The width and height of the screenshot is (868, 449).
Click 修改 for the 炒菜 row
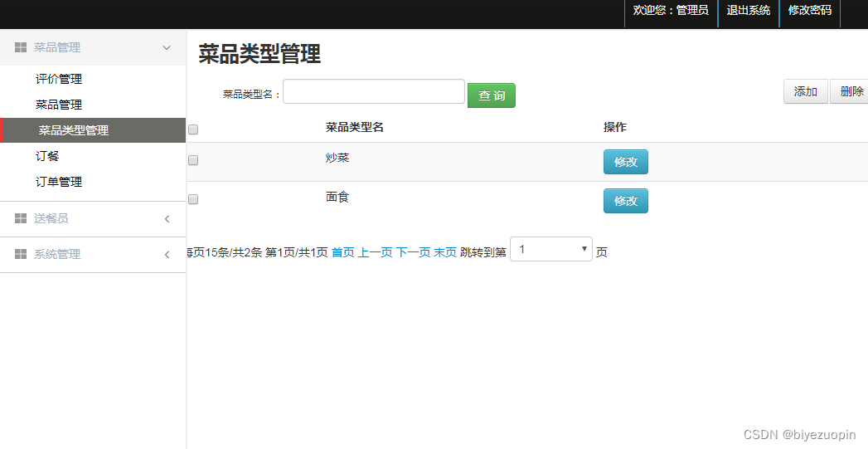[x=626, y=162]
